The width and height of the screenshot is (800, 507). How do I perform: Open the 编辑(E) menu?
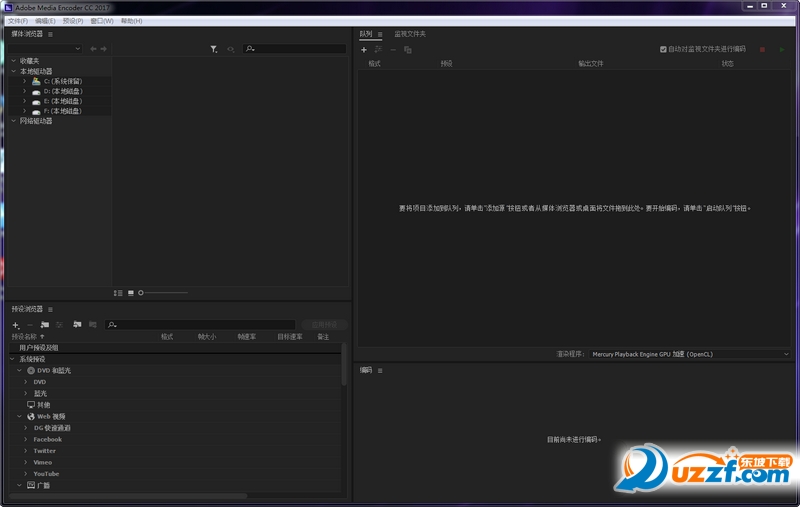(45, 21)
